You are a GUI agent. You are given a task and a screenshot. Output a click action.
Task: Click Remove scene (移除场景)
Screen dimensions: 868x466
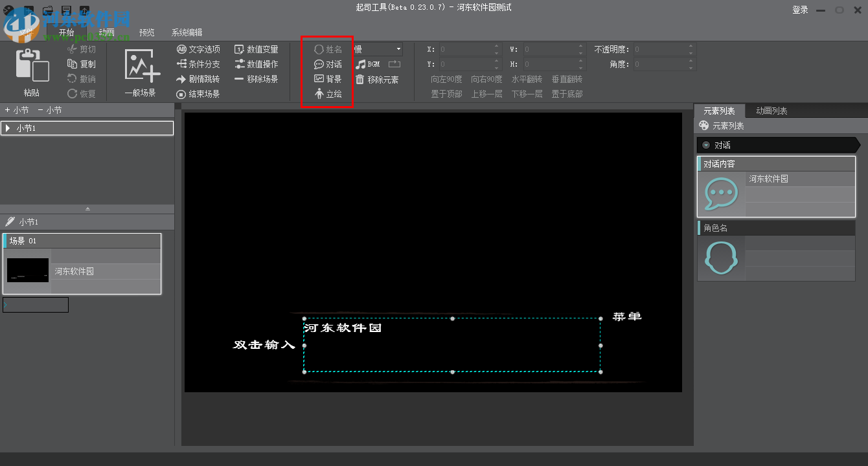tap(257, 79)
